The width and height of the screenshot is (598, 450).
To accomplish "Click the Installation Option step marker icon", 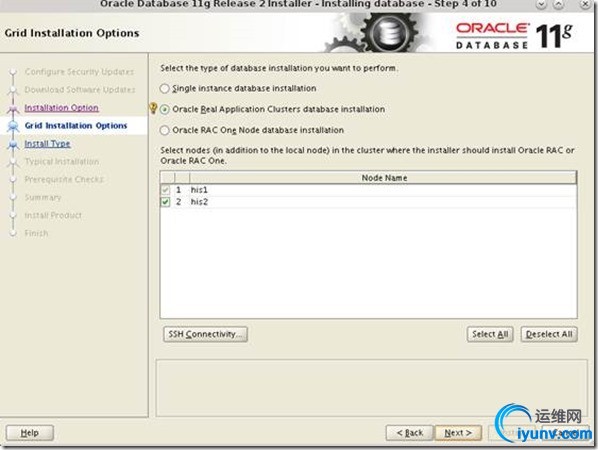I will 13,109.
